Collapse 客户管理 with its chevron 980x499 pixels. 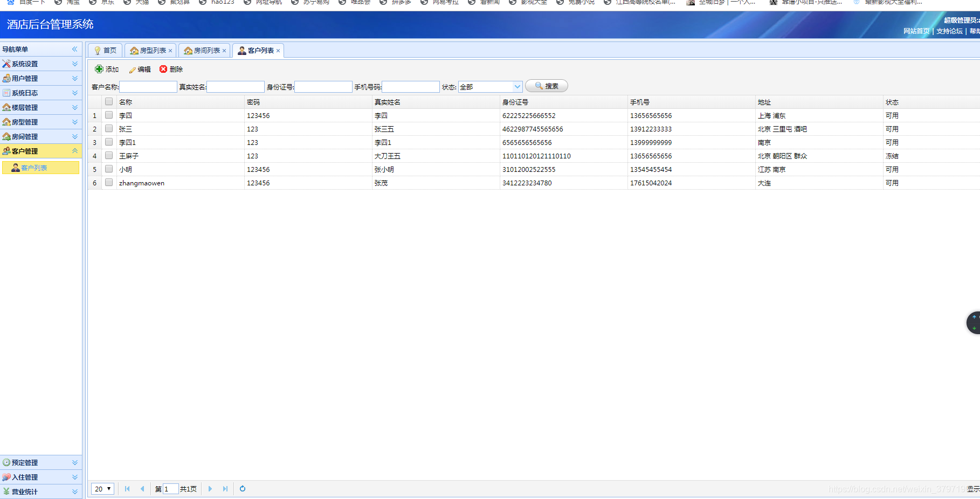coord(75,151)
